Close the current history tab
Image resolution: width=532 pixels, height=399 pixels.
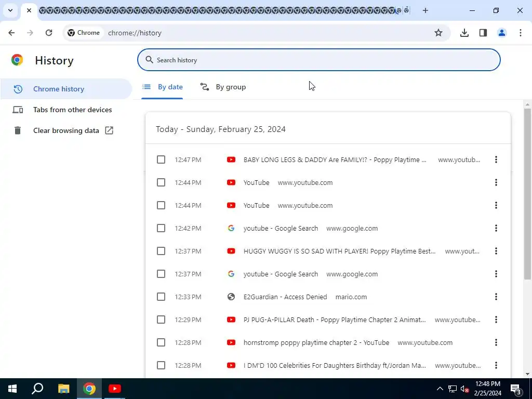[x=29, y=10]
